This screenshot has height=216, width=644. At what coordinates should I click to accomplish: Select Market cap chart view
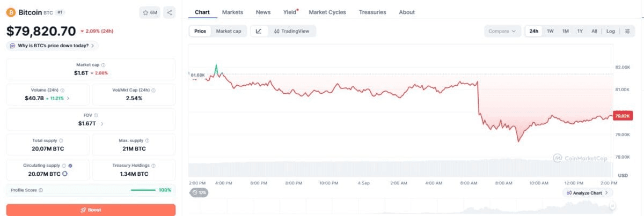(228, 31)
